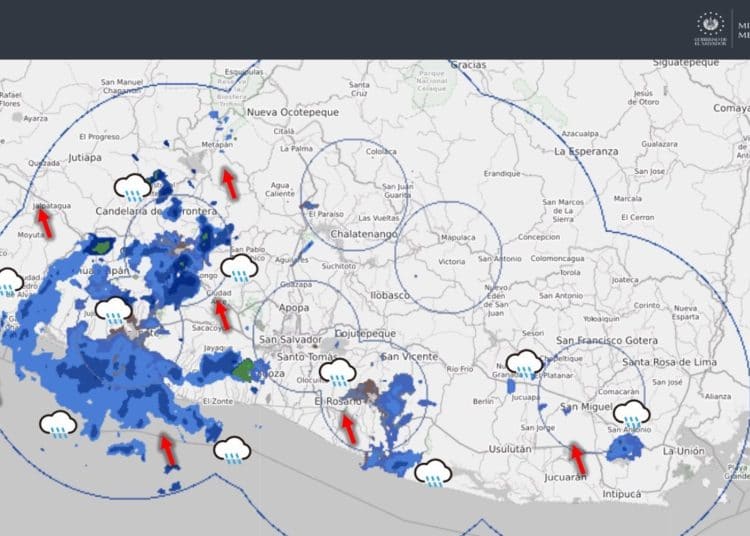Viewport: 750px width, 536px height.
Task: Click the Victoria label
Action: coord(452,262)
